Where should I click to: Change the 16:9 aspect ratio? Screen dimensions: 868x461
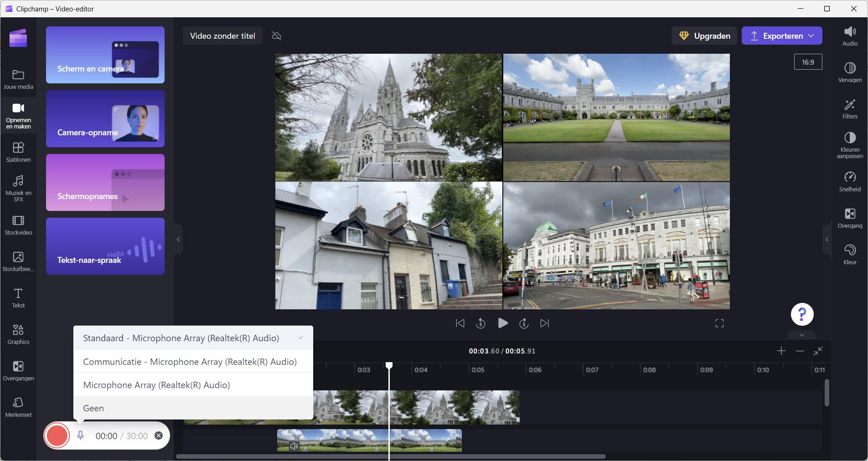tap(808, 62)
